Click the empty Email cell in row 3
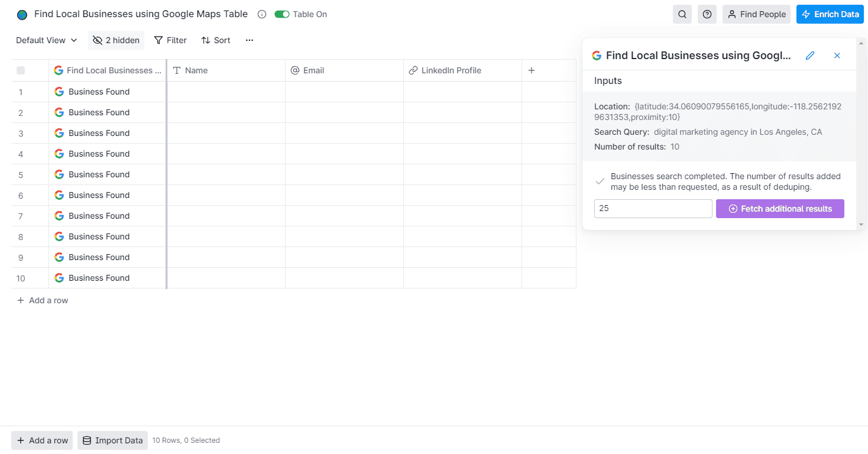 [344, 133]
